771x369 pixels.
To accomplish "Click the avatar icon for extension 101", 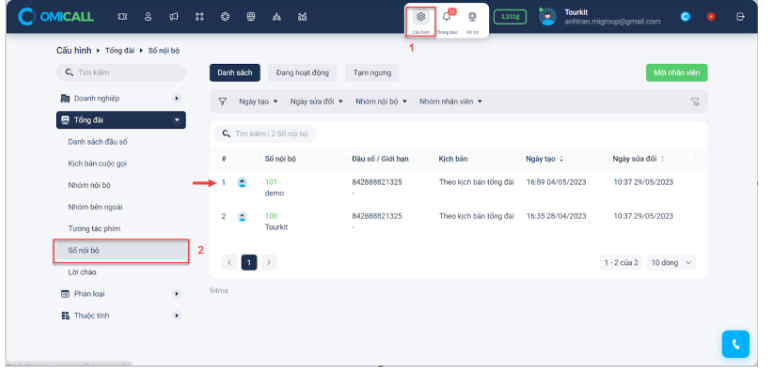I will (242, 183).
